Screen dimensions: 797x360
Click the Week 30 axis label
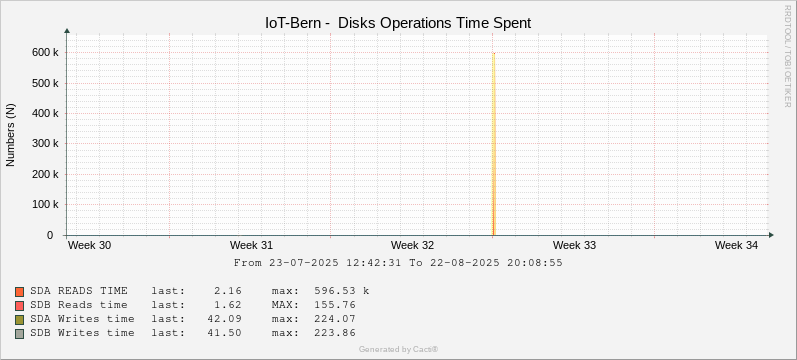[x=89, y=245]
